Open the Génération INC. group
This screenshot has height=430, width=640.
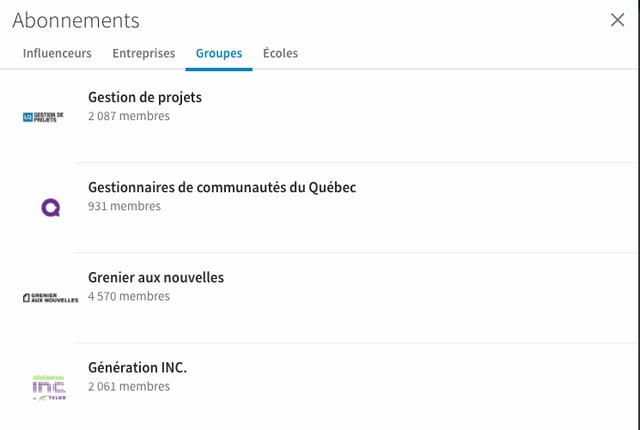pyautogui.click(x=137, y=367)
